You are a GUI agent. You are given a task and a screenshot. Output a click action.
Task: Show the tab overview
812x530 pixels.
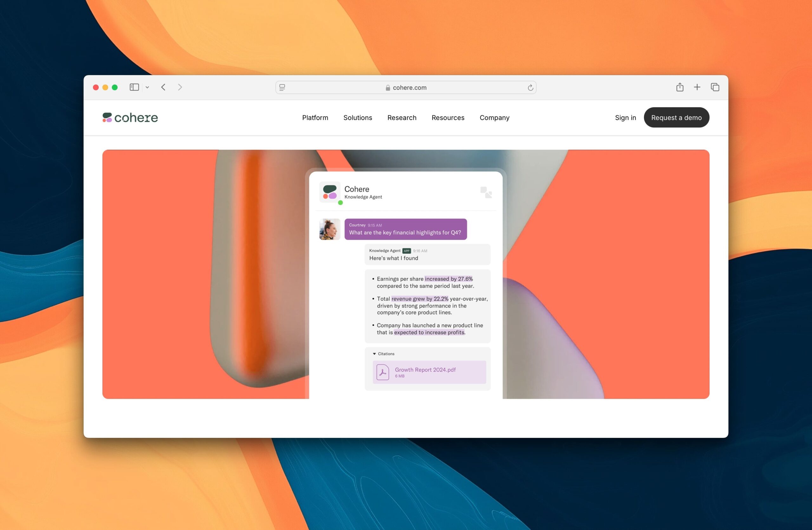pyautogui.click(x=714, y=87)
